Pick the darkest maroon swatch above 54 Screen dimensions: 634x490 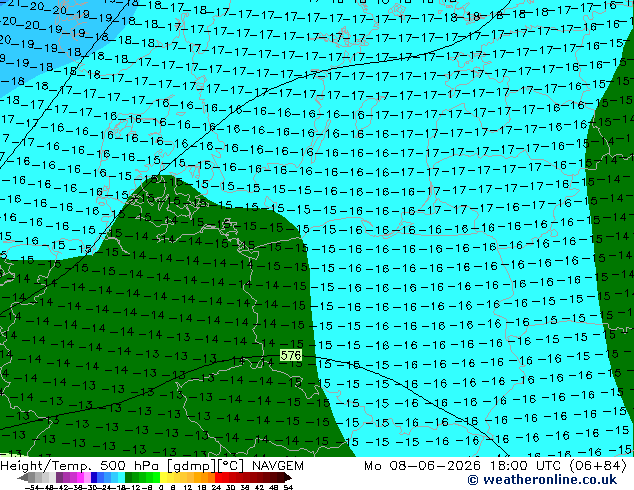coord(282,478)
